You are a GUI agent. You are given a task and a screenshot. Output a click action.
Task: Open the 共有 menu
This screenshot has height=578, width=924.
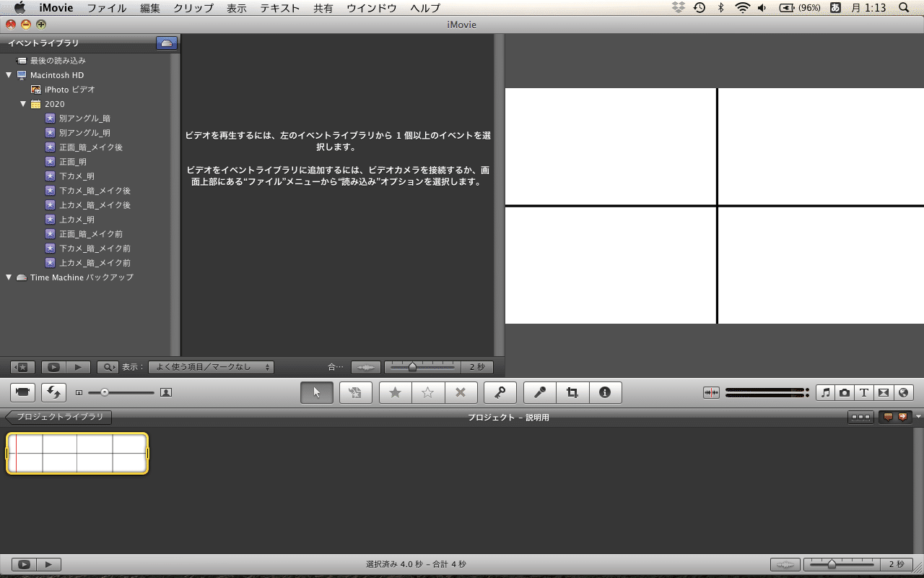point(323,8)
